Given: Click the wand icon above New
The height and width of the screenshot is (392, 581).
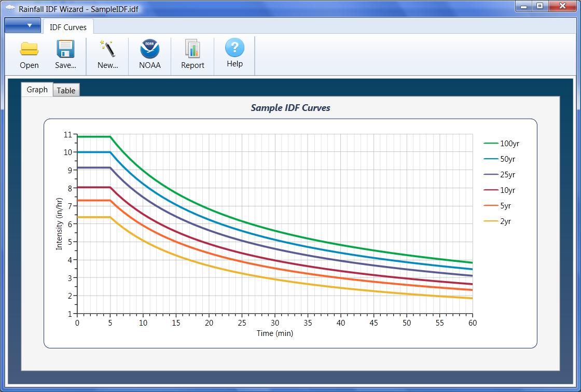Looking at the screenshot, I should pyautogui.click(x=106, y=48).
